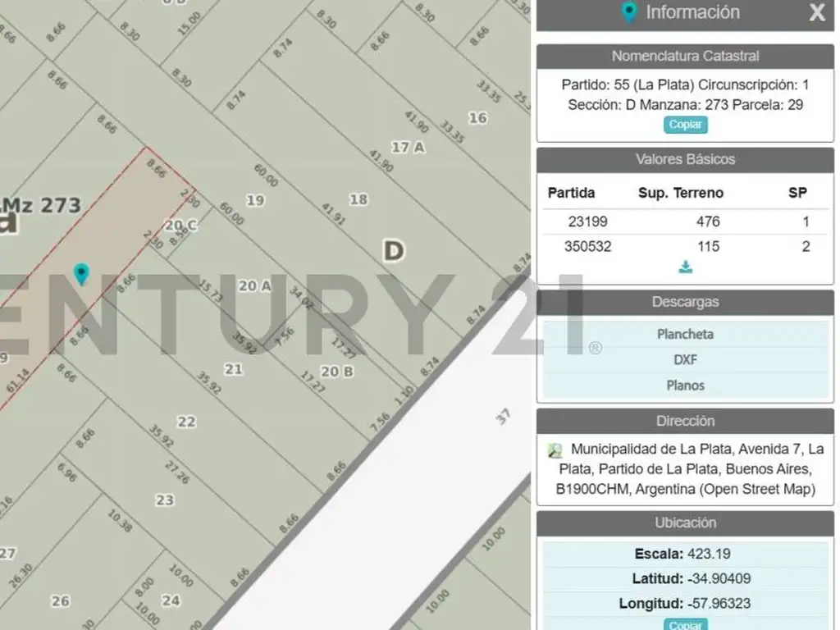Click the blue map marker on the parcel
The width and height of the screenshot is (840, 630).
[x=80, y=274]
